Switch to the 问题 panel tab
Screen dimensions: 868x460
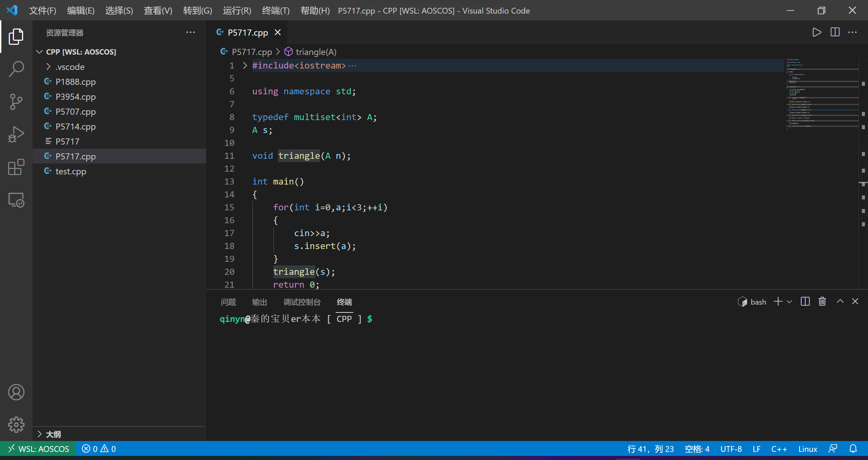(228, 302)
